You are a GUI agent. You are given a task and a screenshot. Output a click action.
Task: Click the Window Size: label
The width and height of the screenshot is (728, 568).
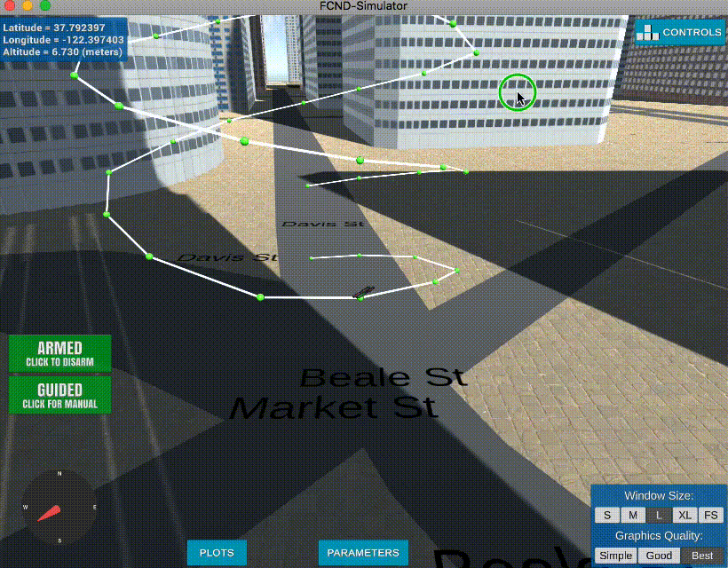tap(659, 495)
